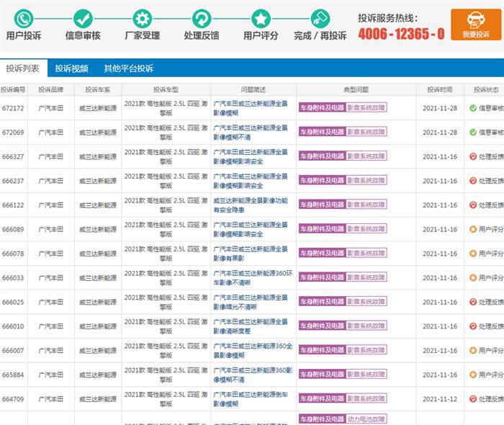The width and height of the screenshot is (504, 425).
Task: Click date 2021-11-12 in row 664709
Action: [440, 399]
